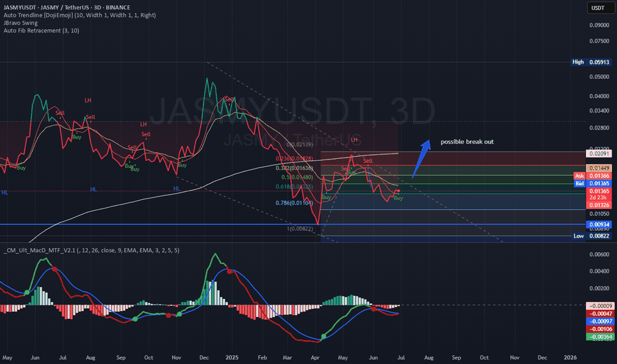617x364 pixels.
Task: Click the -0.00106 MACD value label
Action: (600, 329)
